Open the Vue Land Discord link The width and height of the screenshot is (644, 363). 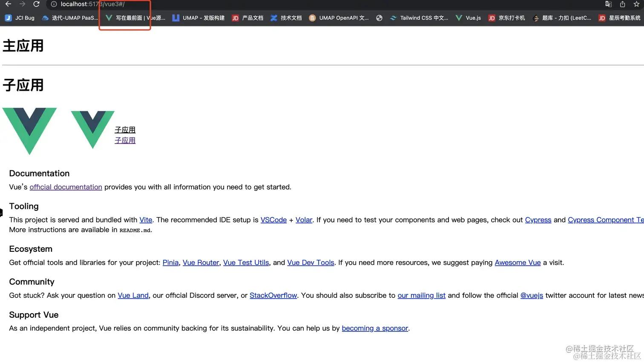133,295
